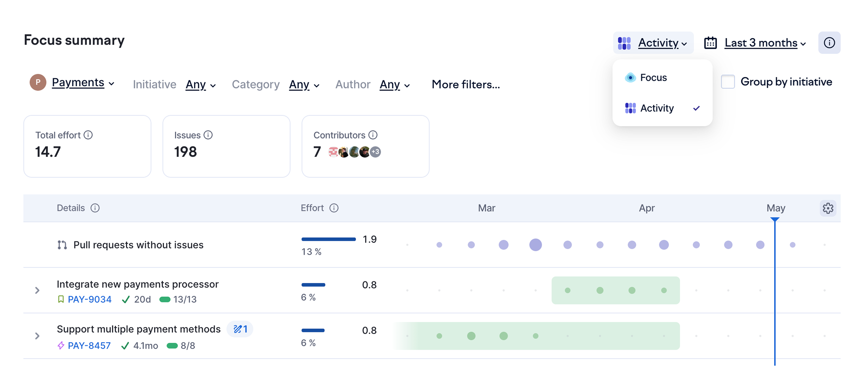This screenshot has width=868, height=390.
Task: Open the Author Any dropdown
Action: 395,85
